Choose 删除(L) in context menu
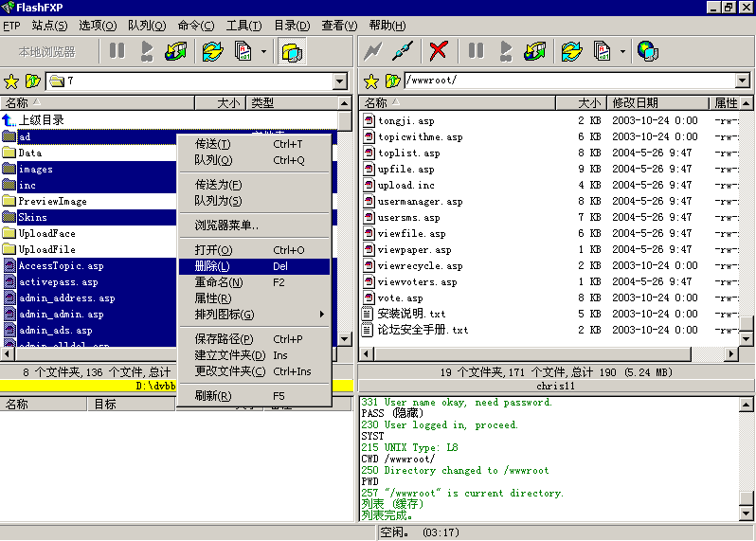This screenshot has height=541, width=756. [255, 266]
